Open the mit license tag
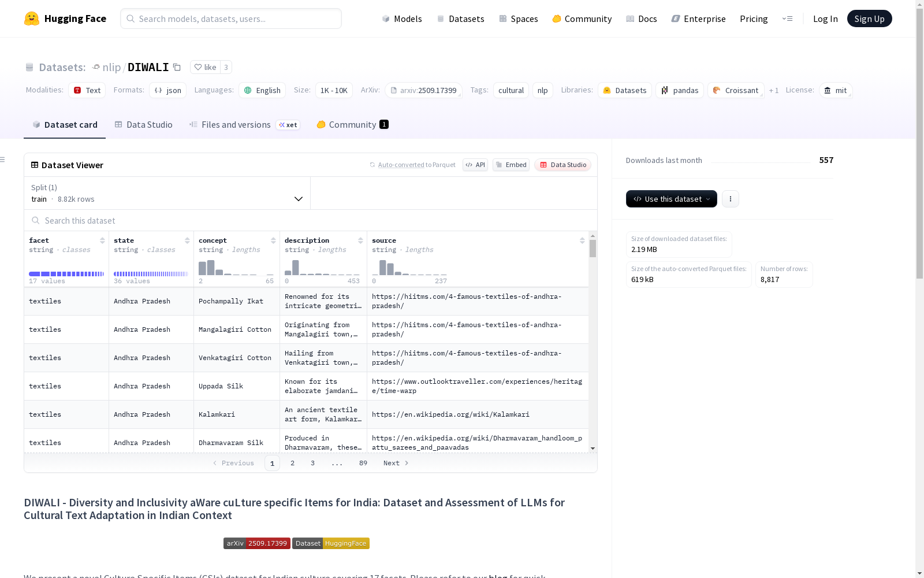Viewport: 924px width, 578px height. [836, 90]
